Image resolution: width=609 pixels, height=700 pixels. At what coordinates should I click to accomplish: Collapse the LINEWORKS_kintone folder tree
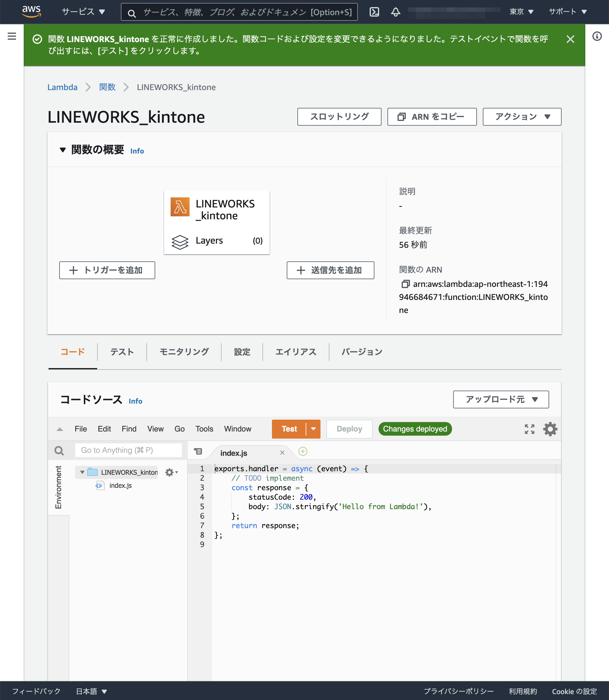point(82,472)
